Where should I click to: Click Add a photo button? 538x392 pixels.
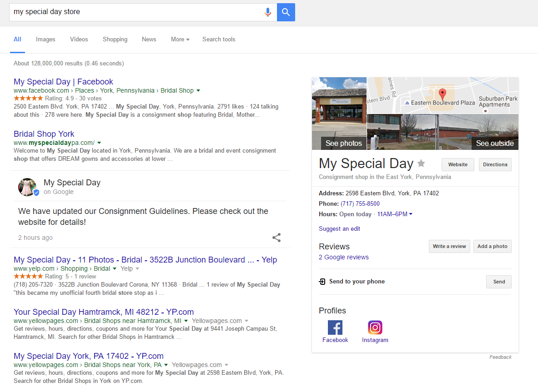pos(493,246)
